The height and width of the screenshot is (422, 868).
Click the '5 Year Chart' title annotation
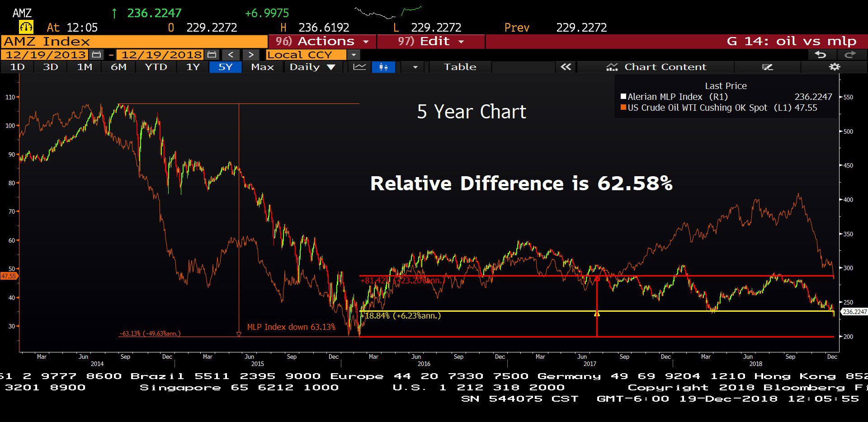click(x=472, y=112)
